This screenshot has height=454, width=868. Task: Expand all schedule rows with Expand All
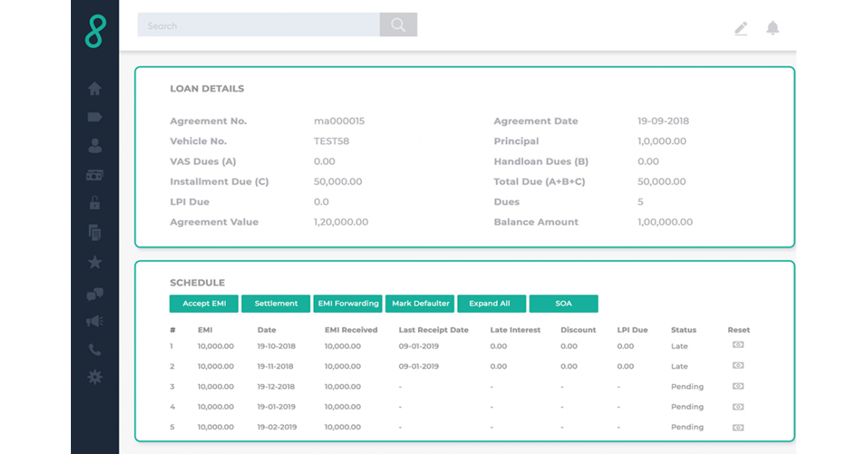tap(490, 304)
